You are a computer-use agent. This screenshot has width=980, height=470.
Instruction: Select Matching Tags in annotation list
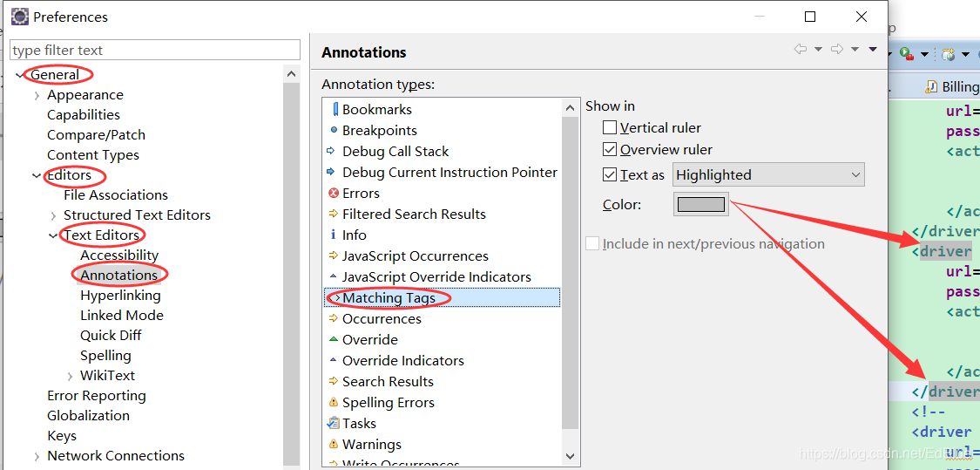point(442,298)
